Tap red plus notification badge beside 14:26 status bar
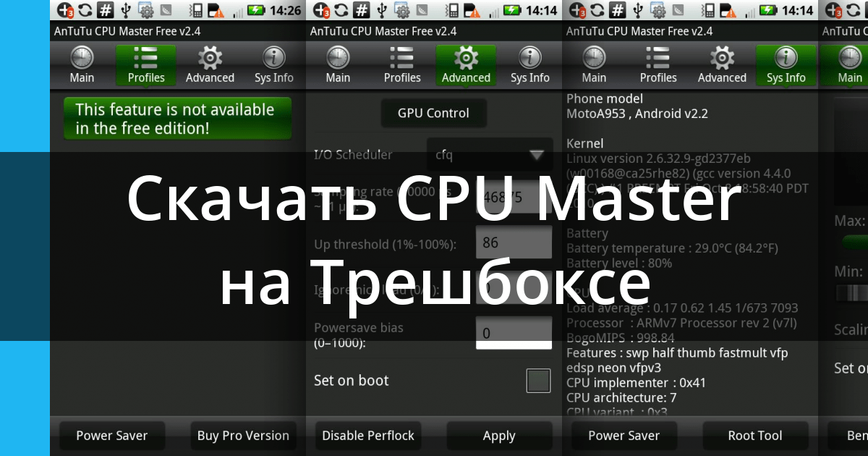 click(x=64, y=11)
